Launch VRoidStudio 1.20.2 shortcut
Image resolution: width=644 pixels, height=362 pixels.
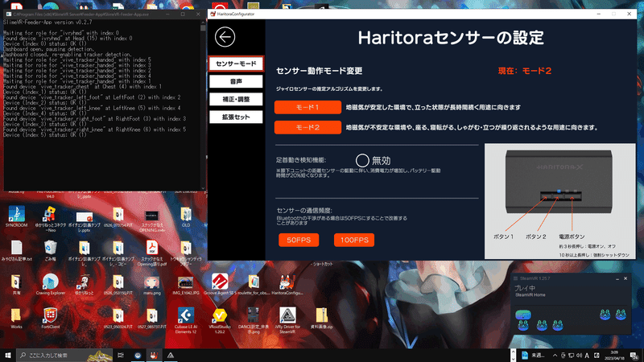[220, 320]
